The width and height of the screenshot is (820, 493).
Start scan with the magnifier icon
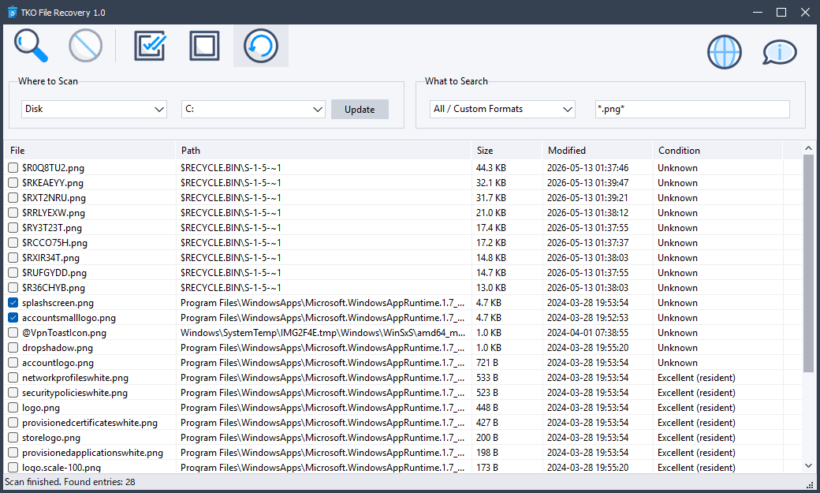31,46
